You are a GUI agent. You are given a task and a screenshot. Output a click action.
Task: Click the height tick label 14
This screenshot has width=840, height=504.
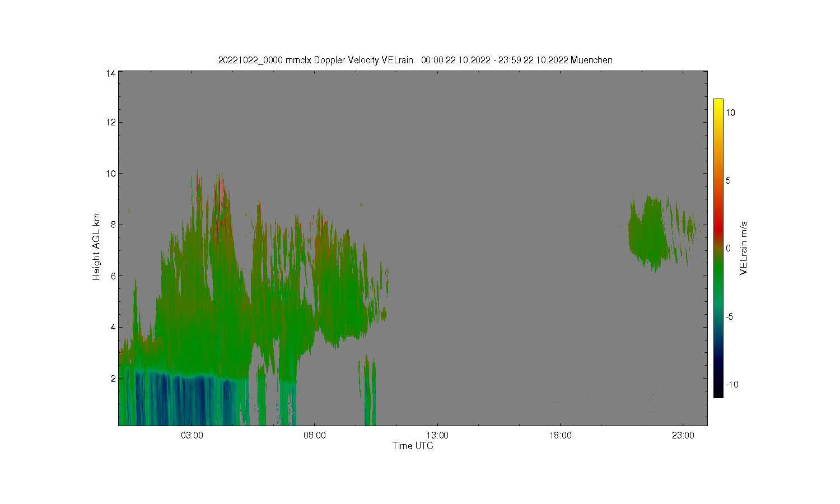pyautogui.click(x=111, y=73)
